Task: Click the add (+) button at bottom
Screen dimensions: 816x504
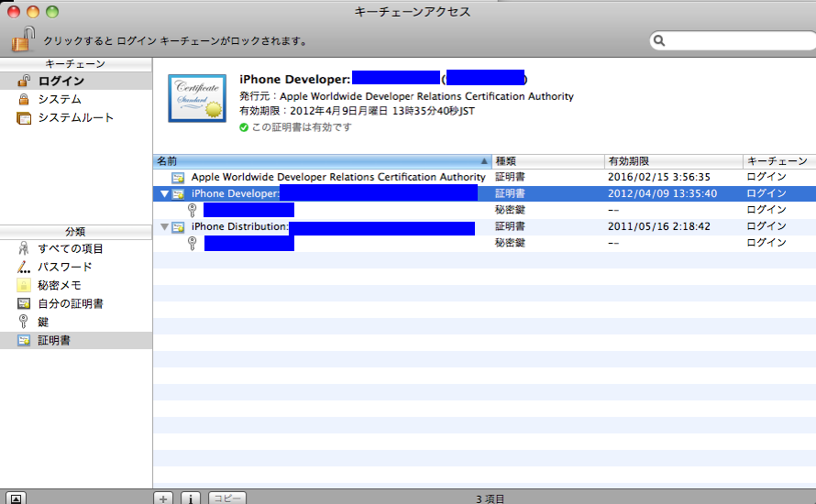Action: pos(163,499)
